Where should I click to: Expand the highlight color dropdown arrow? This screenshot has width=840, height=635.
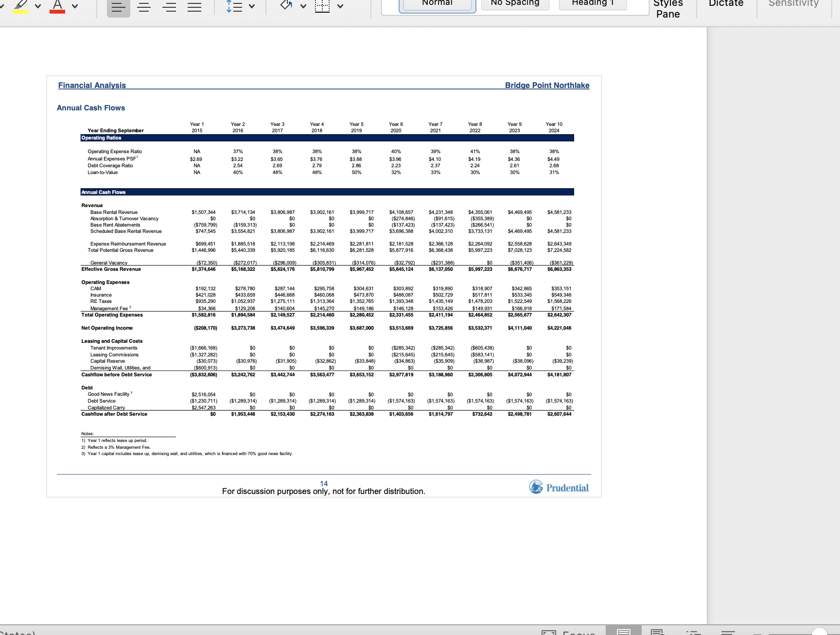pyautogui.click(x=37, y=6)
